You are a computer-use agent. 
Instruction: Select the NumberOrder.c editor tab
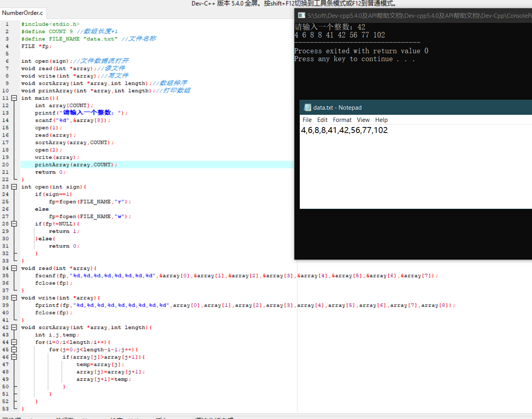(x=22, y=13)
